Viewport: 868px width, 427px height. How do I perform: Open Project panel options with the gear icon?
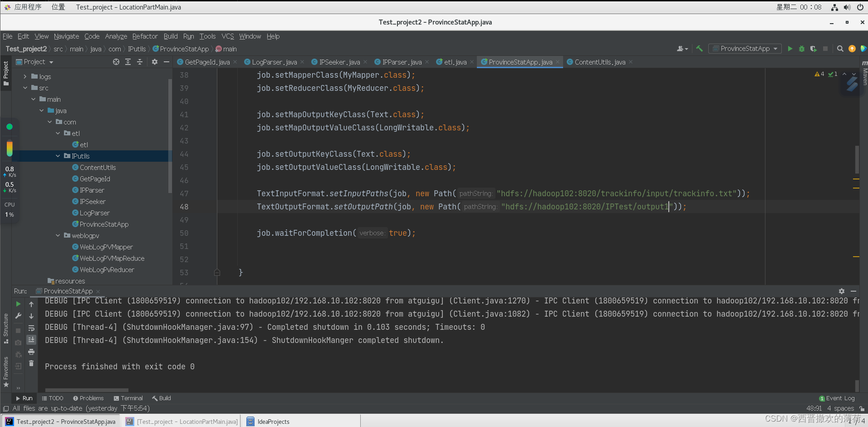(x=155, y=62)
